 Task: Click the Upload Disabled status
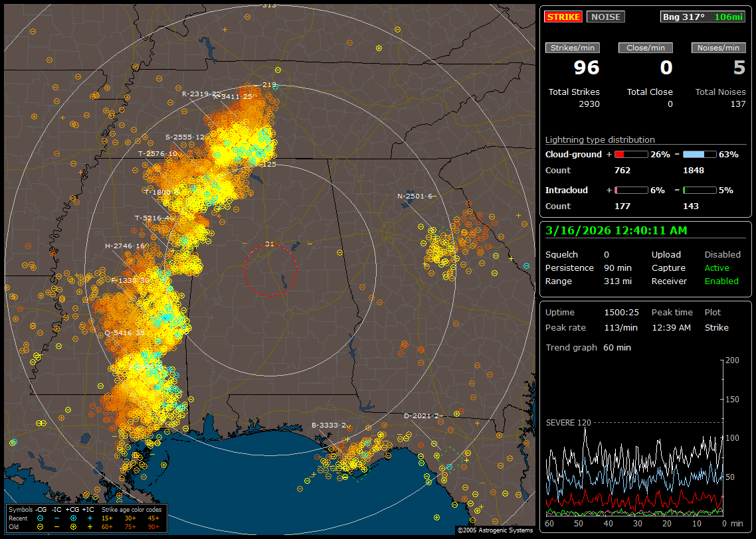coord(722,254)
